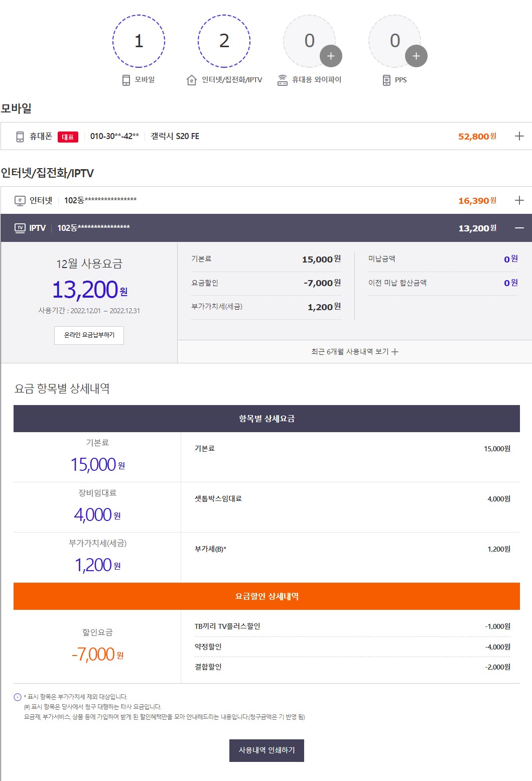Expand the internet 16,390원 row
The image size is (532, 781).
[x=519, y=200]
